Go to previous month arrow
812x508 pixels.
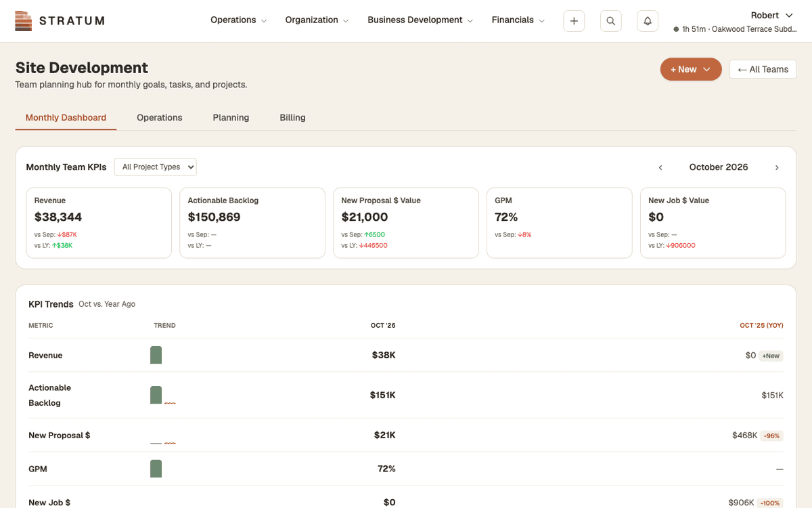pos(660,167)
